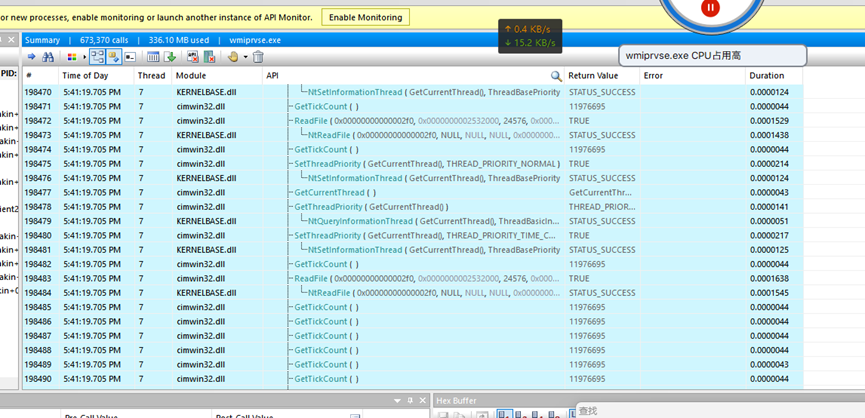The width and height of the screenshot is (865, 418).
Task: Select SetThreadPriority THREAD_PRIORITY_TIME_C... in row 198480
Action: (x=425, y=235)
